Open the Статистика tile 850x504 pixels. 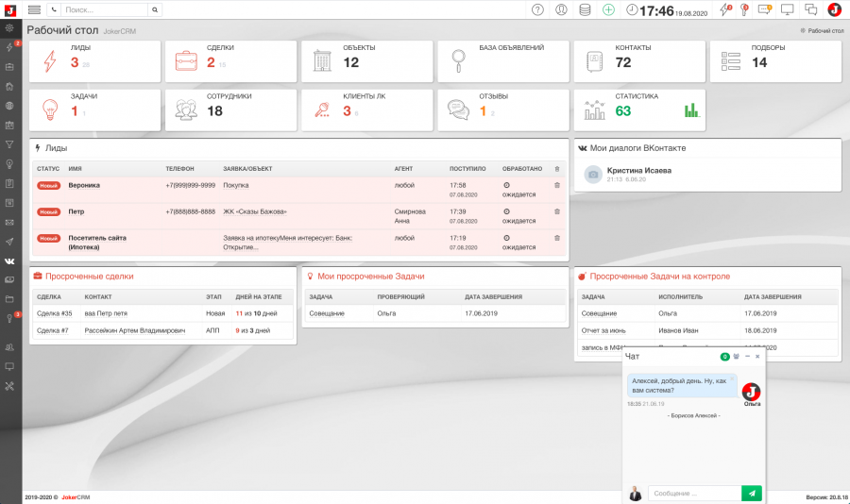tap(639, 109)
